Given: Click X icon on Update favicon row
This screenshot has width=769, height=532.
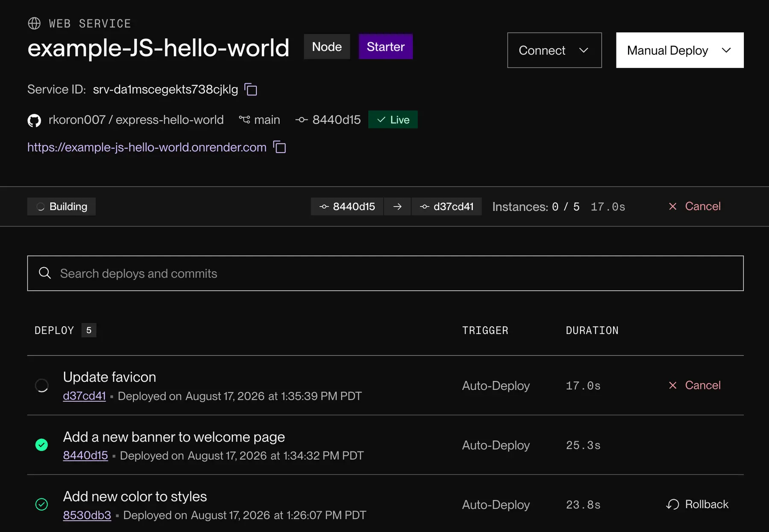Looking at the screenshot, I should 672,385.
